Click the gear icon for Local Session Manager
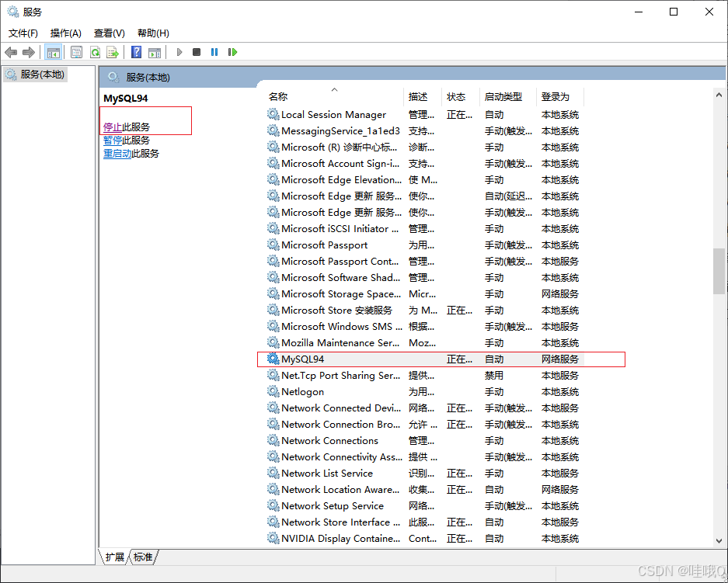 pyautogui.click(x=273, y=114)
